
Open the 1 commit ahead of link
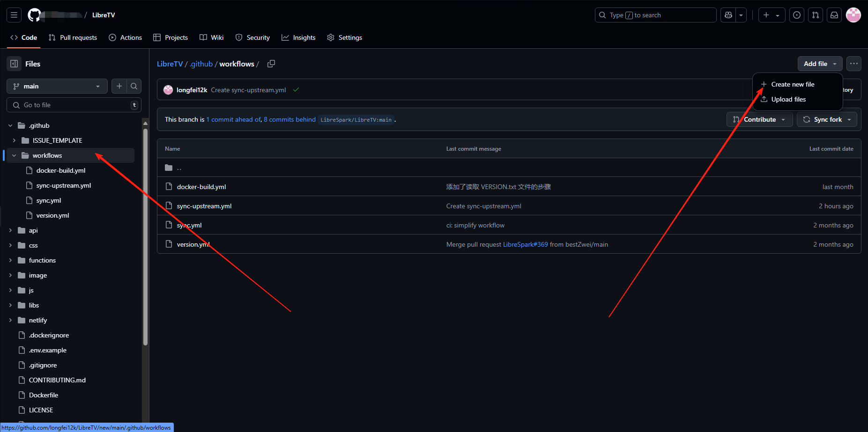point(234,119)
